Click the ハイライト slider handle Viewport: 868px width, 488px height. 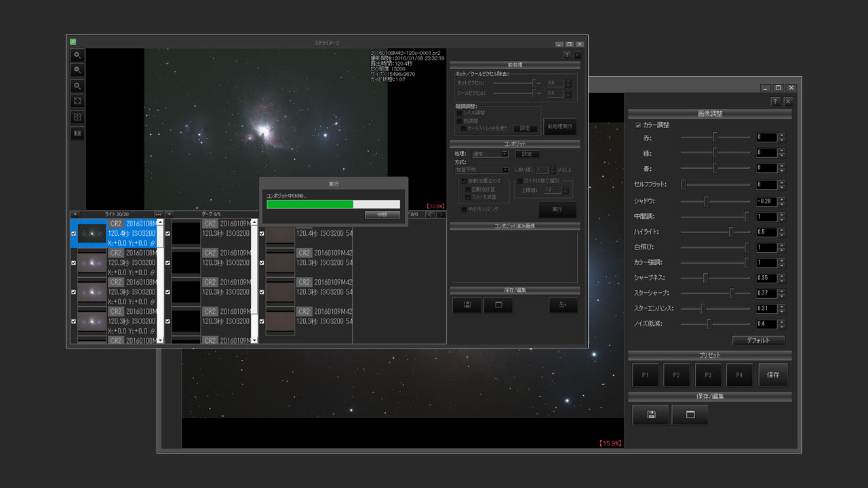coord(731,232)
